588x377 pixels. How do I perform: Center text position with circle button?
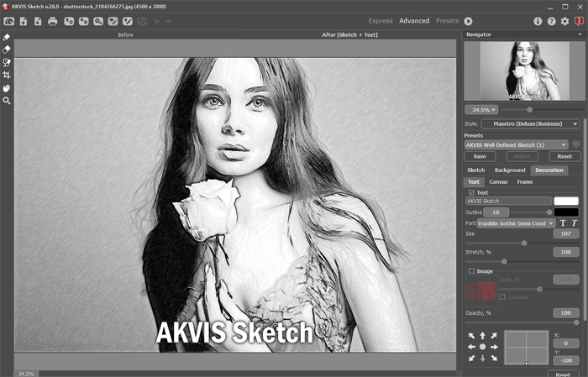[x=483, y=347]
